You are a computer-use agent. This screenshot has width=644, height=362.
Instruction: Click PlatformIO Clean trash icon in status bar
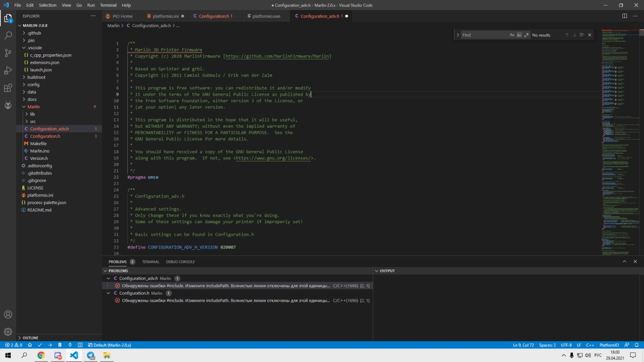(x=60, y=345)
